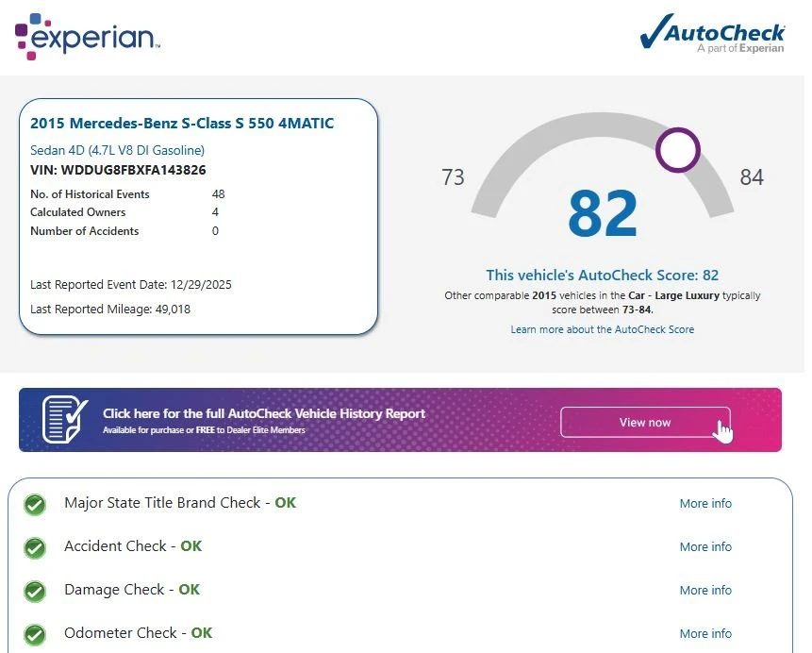Image resolution: width=812 pixels, height=653 pixels.
Task: Click the AutoCheck logo
Action: (713, 33)
